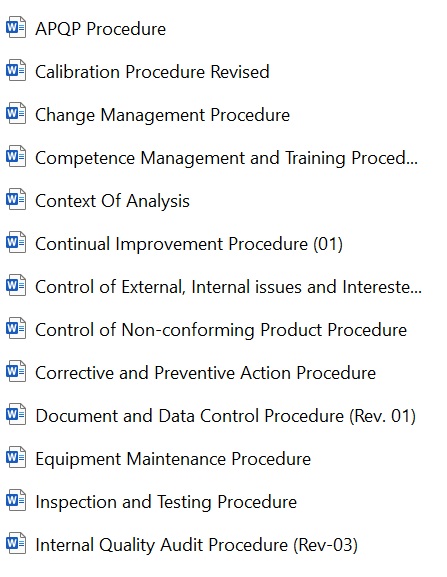Select Context Of Analysis document name
447x577 pixels.
pos(113,201)
